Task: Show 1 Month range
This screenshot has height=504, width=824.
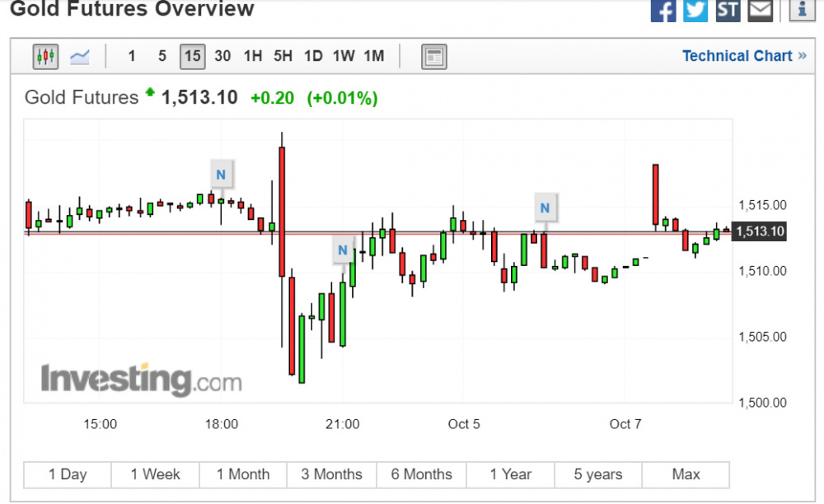Action: [x=243, y=474]
